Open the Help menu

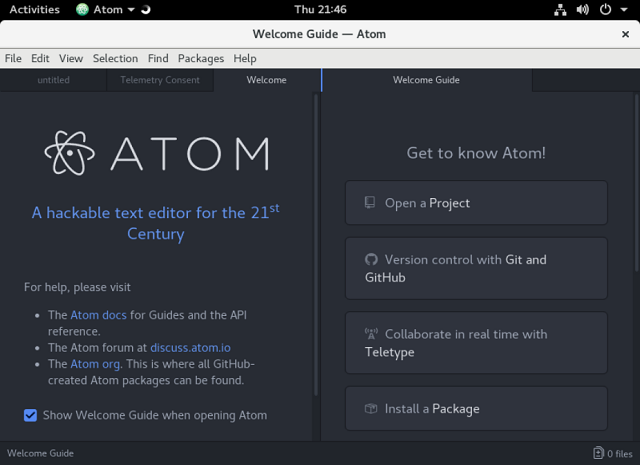(x=245, y=58)
